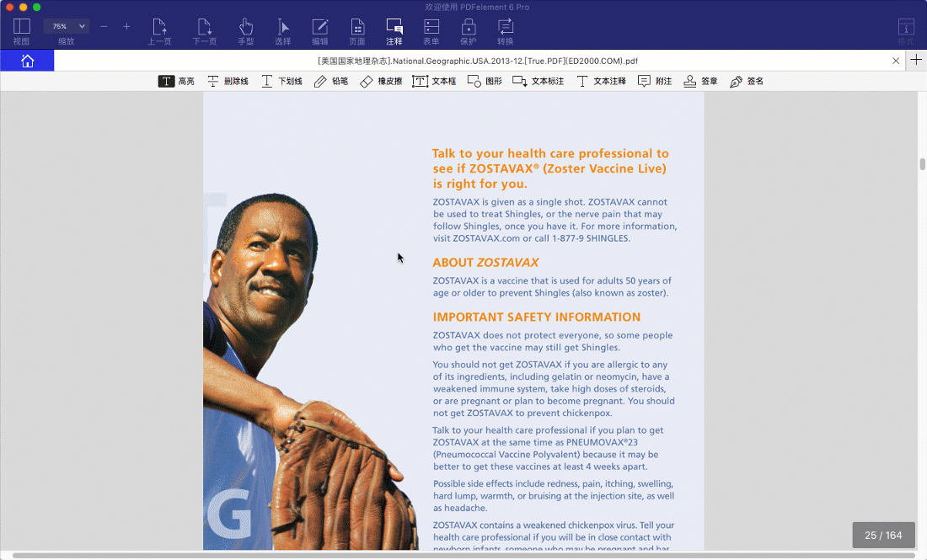Screen dimensions: 927x560
Task: Select the 橡皮擦 eraser tool
Action: 381,81
